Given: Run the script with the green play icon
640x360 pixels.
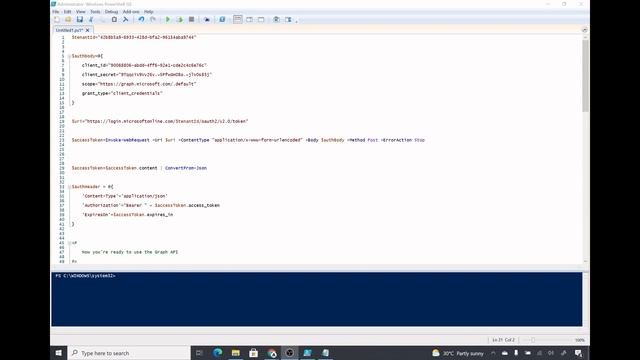Looking at the screenshot, I should click(x=168, y=20).
